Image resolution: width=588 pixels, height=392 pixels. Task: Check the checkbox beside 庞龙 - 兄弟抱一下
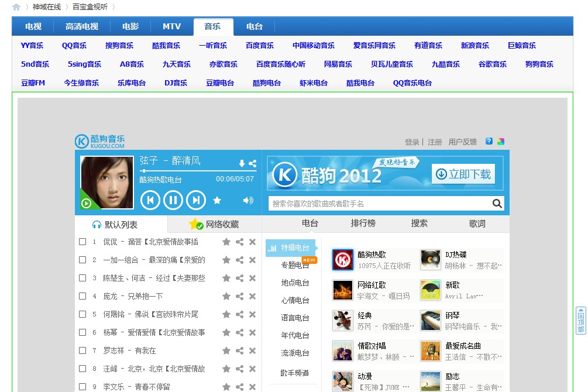pos(82,296)
